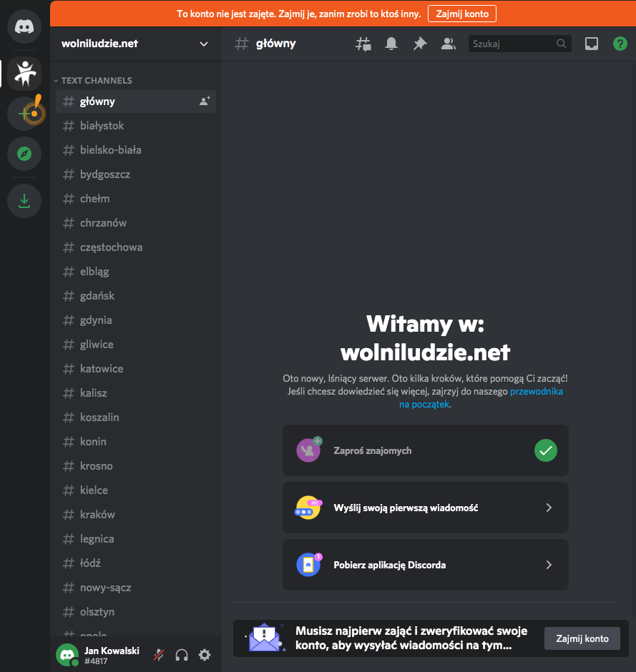Image resolution: width=636 pixels, height=672 pixels.
Task: Expand 'Wyślij swoją pierwszą wiadomość' step
Action: 426,508
